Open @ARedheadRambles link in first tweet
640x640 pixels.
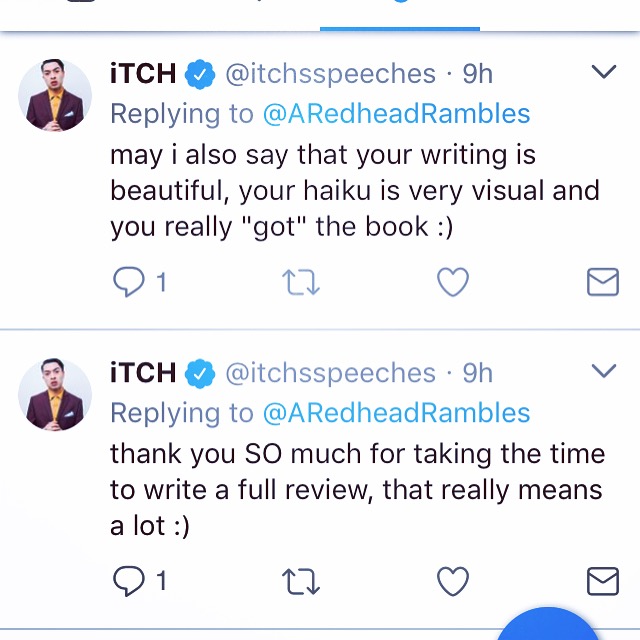pos(396,114)
